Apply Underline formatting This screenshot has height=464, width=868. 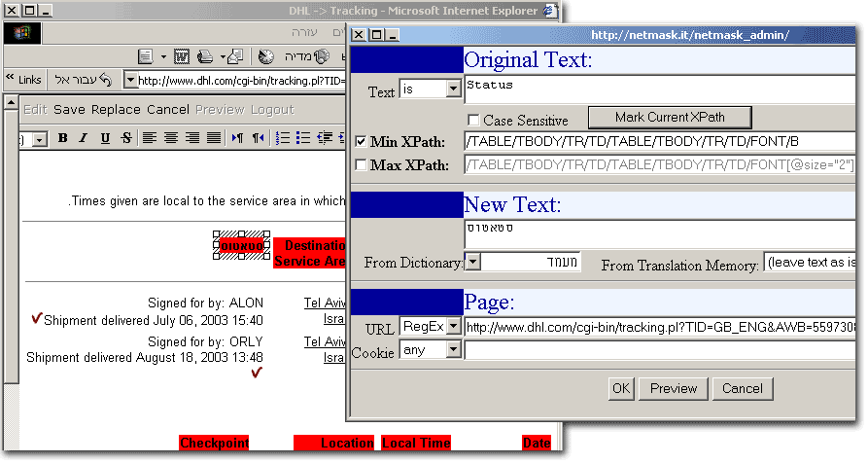(x=105, y=138)
